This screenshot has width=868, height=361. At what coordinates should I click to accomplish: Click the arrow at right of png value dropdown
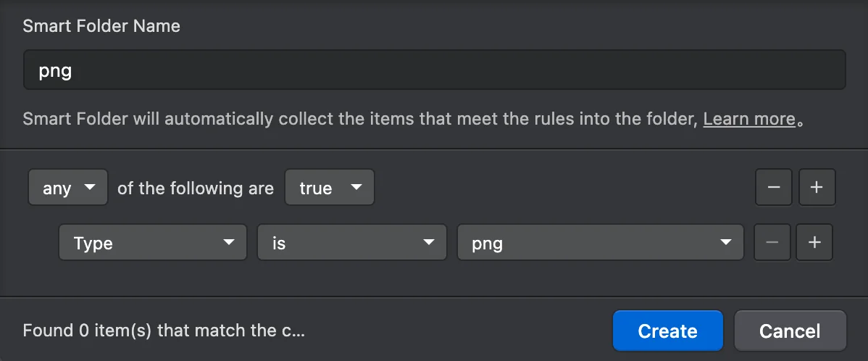click(x=725, y=243)
